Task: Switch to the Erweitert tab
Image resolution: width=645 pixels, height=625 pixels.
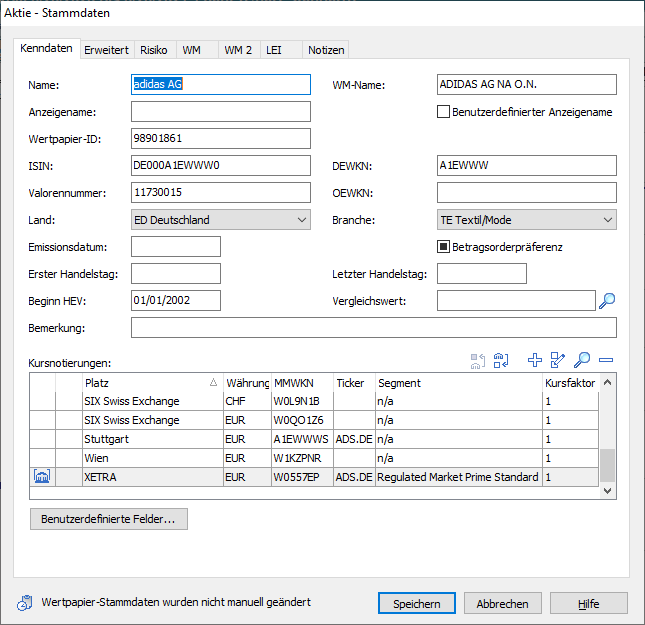Action: [106, 49]
